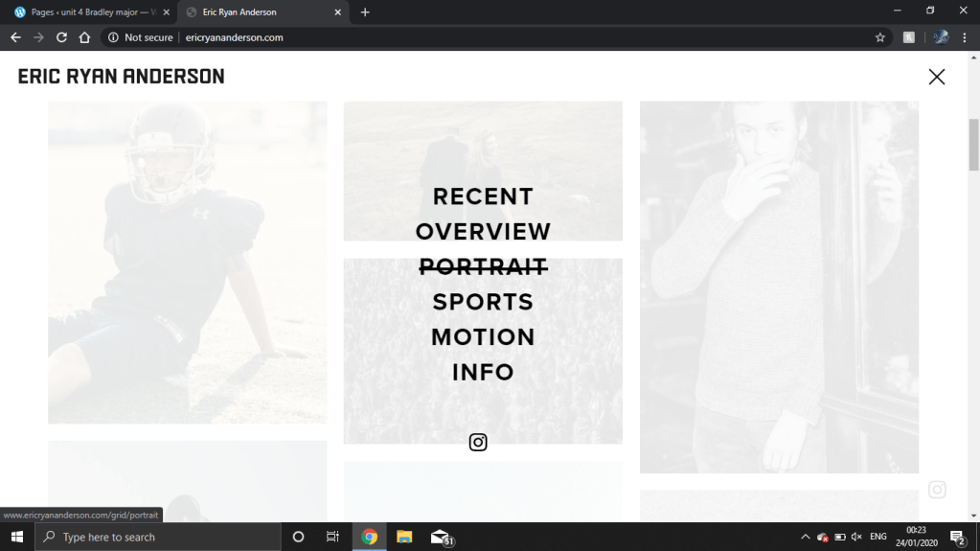The height and width of the screenshot is (551, 980).
Task: Click the Eric Ryan Anderson site title
Action: pyautogui.click(x=122, y=77)
